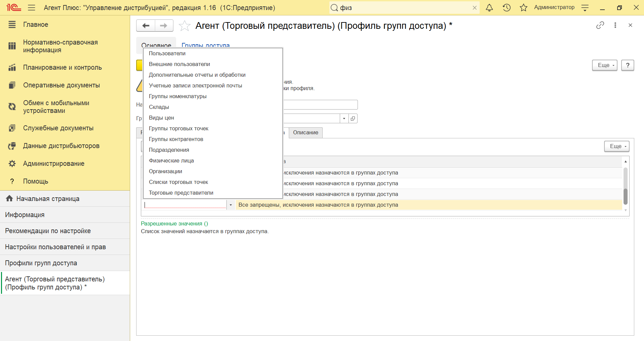Go forward with the right arrow
Screen dimensions: 644x341
164,25
